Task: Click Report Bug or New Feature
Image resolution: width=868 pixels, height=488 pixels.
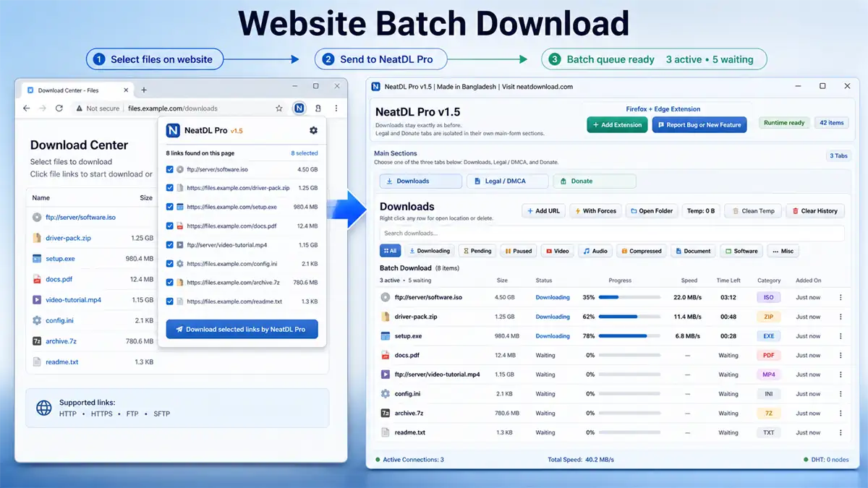Action: click(699, 124)
